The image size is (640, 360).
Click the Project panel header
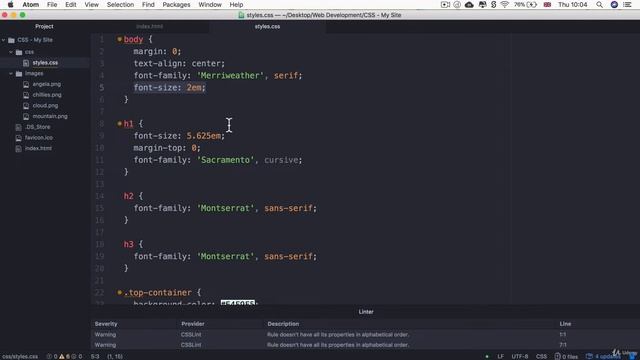point(44,27)
